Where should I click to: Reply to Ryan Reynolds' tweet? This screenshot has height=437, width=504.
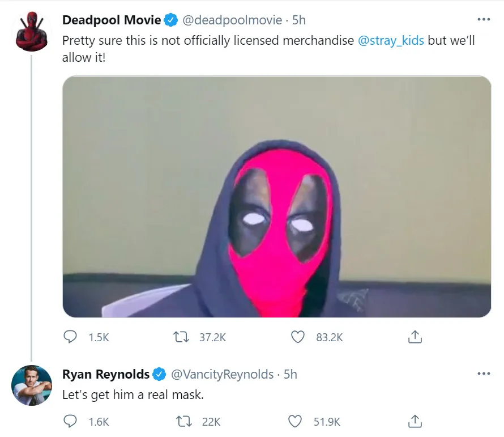click(x=70, y=421)
